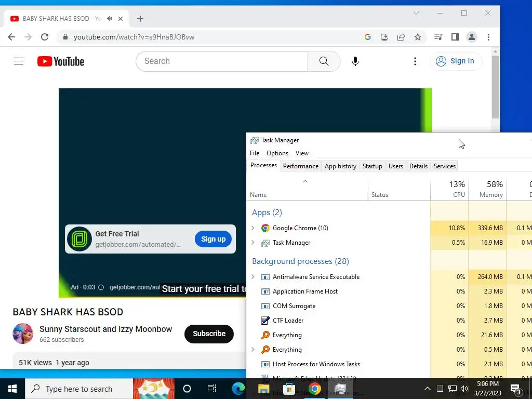
Task: Click in YouTube search field
Action: click(x=222, y=61)
